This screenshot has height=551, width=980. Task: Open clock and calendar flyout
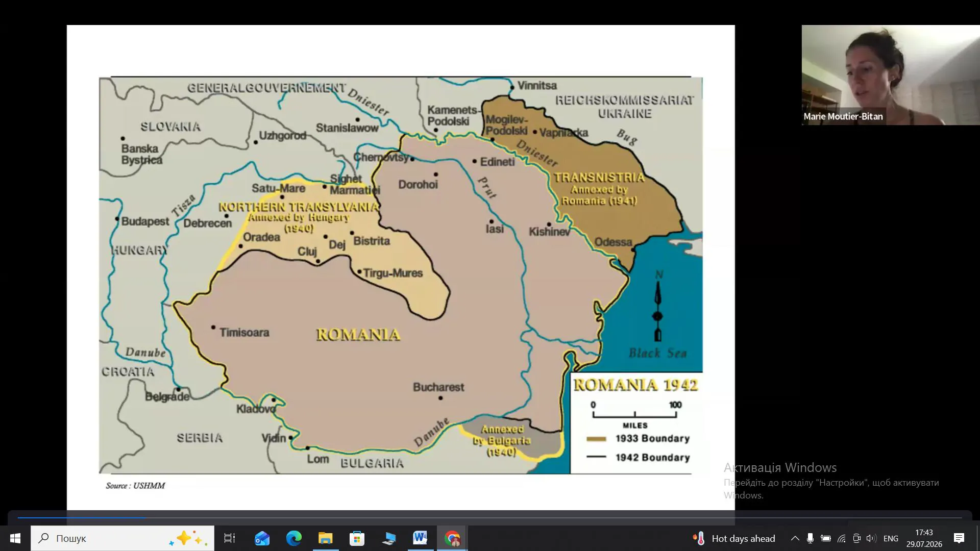[x=924, y=538]
